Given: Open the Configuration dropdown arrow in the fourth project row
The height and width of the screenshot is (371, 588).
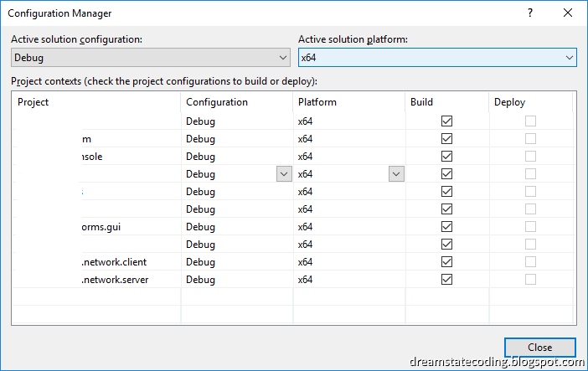Looking at the screenshot, I should (284, 174).
